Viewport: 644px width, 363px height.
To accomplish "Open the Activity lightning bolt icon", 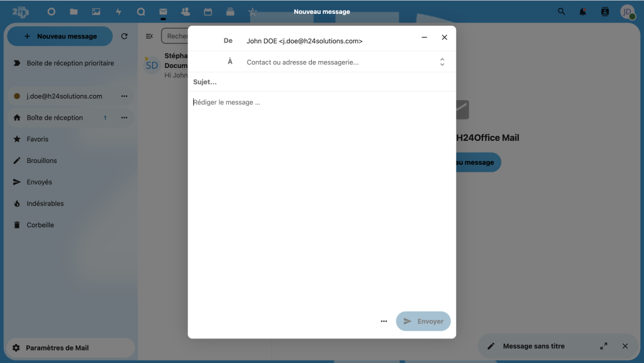I will pos(118,11).
